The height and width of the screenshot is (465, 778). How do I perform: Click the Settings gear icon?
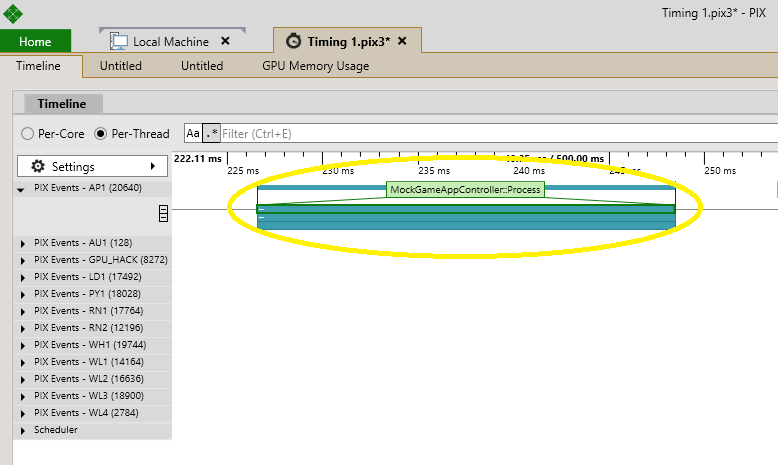pos(38,166)
